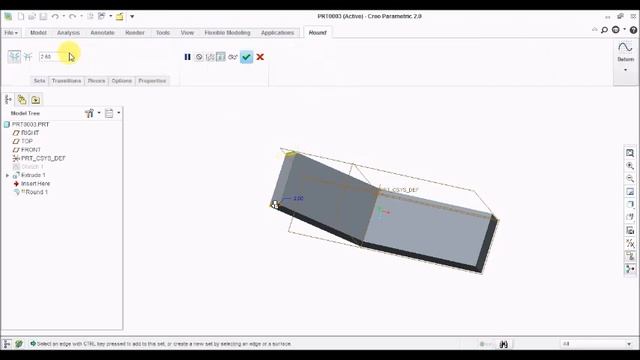The image size is (640, 360).
Task: Expand the Datum dropdown arrow
Action: coord(625,70)
